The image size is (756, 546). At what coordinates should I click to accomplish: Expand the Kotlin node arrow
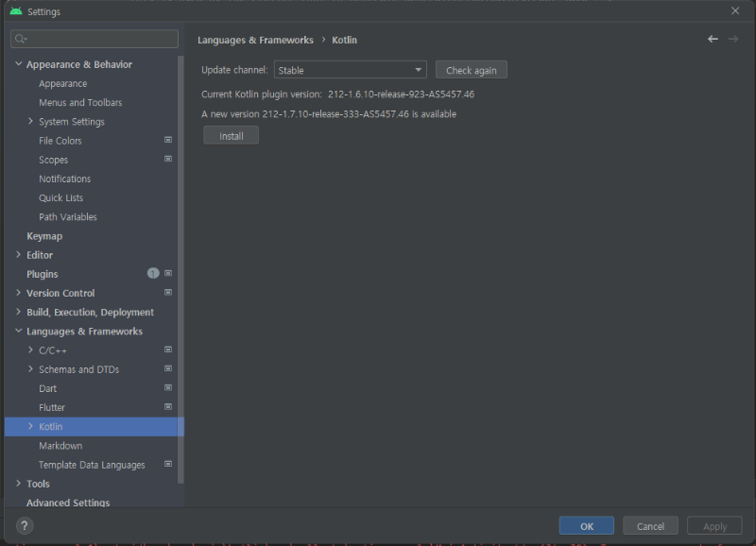tap(30, 426)
